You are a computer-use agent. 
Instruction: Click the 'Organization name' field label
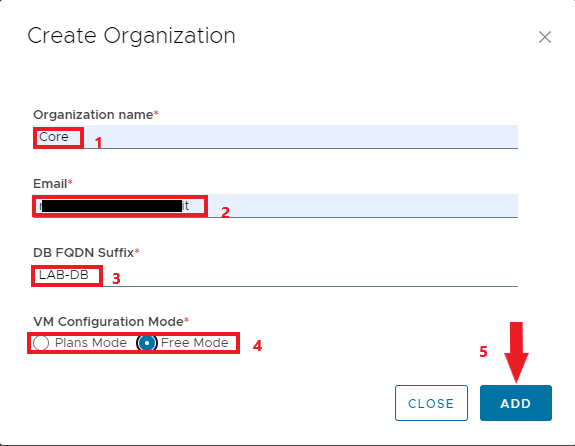click(93, 115)
